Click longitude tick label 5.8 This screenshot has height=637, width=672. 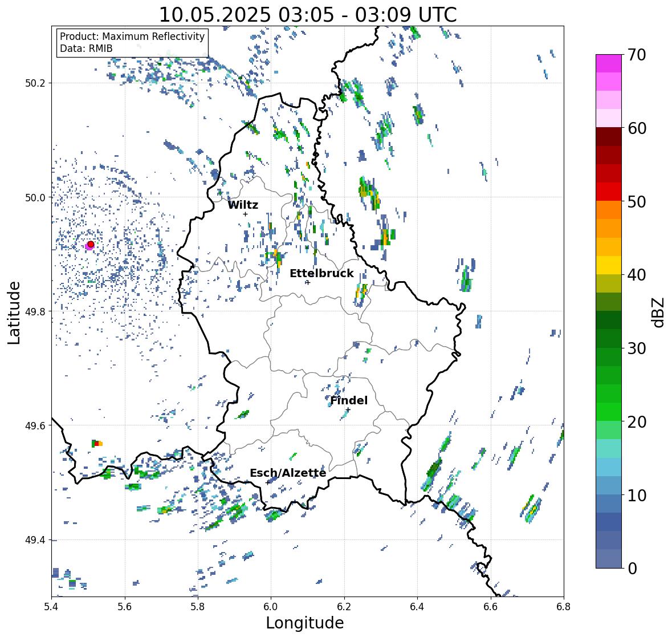pyautogui.click(x=198, y=607)
